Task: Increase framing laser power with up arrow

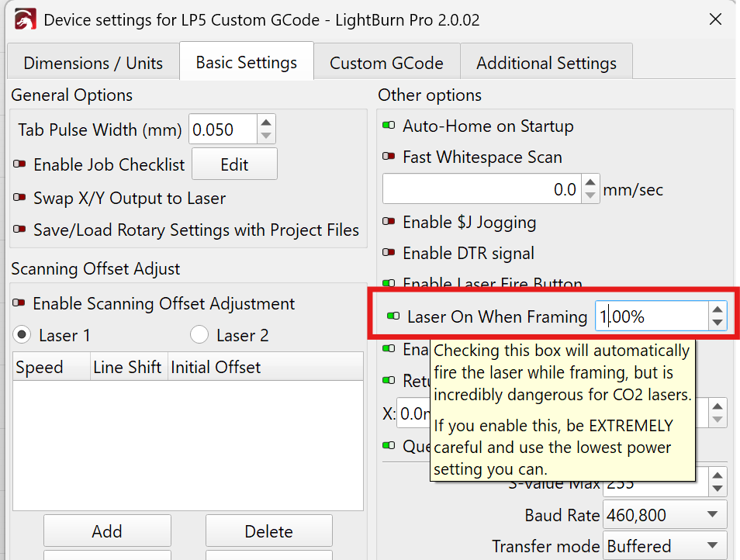Action: pyautogui.click(x=718, y=309)
